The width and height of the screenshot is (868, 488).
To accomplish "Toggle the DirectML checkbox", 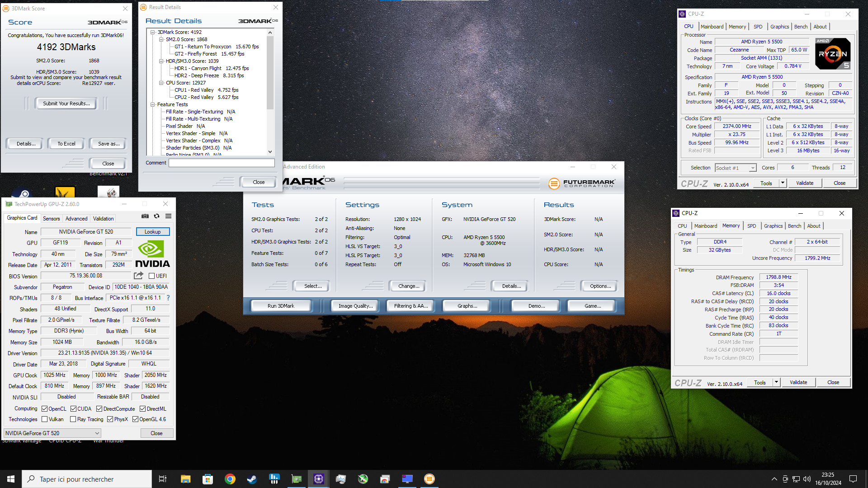I will pyautogui.click(x=142, y=409).
